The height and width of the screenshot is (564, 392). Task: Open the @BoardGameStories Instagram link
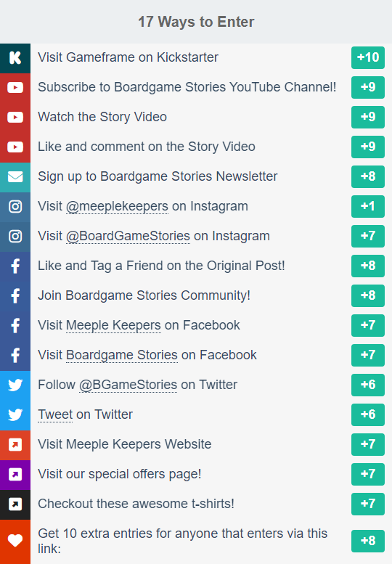point(128,237)
